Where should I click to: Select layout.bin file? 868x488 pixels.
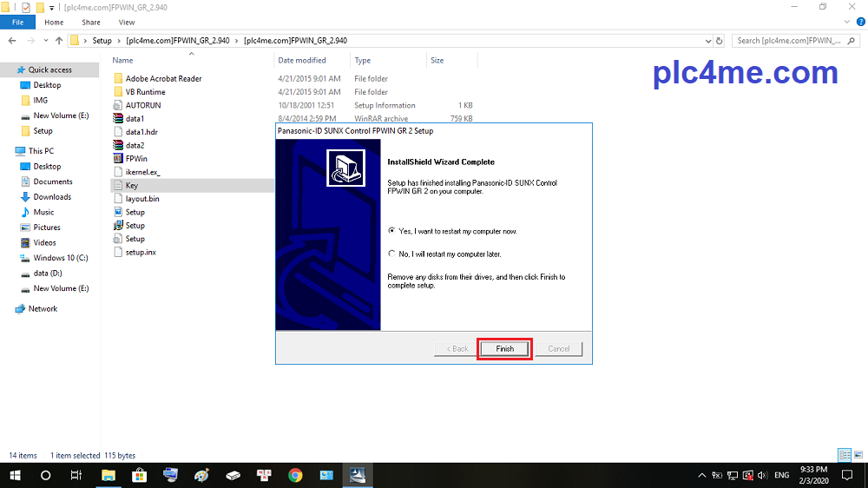pos(142,199)
